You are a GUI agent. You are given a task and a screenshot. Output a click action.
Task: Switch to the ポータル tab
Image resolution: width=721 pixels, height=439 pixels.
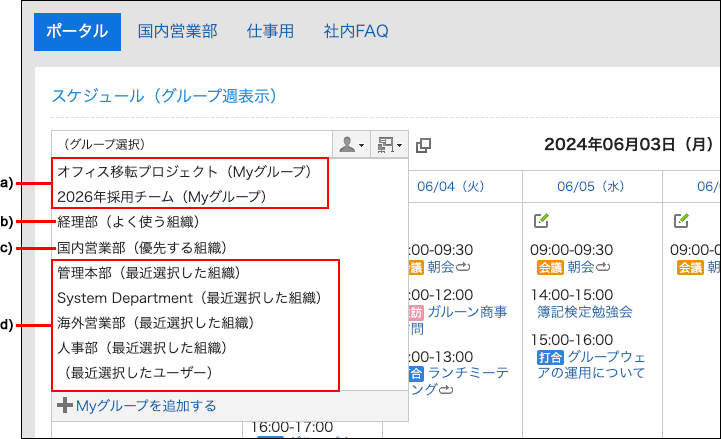[x=77, y=32]
